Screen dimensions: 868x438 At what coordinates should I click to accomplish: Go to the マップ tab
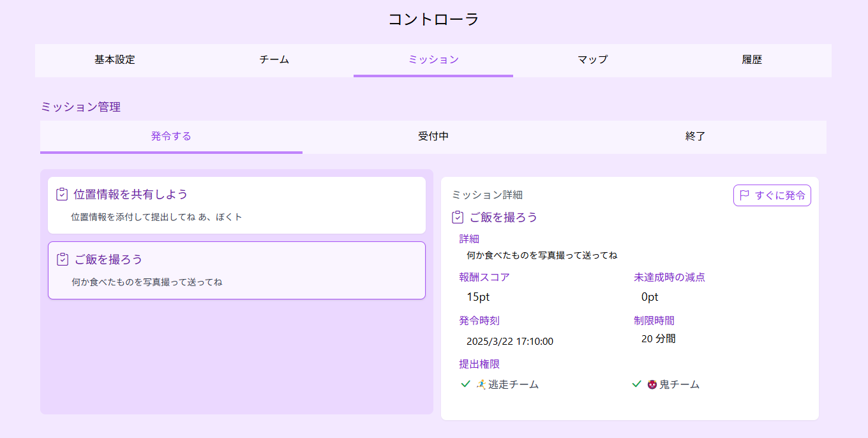592,60
